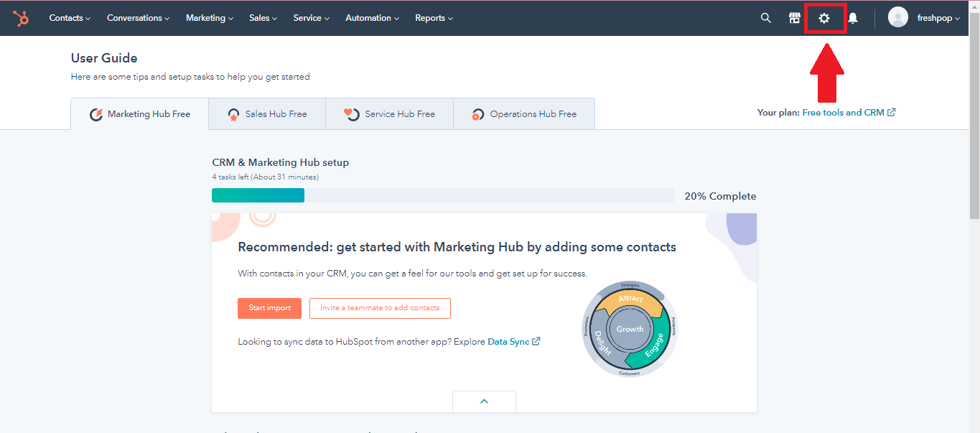This screenshot has height=433, width=980.
Task: Click the User Guide heading
Action: pyautogui.click(x=104, y=58)
